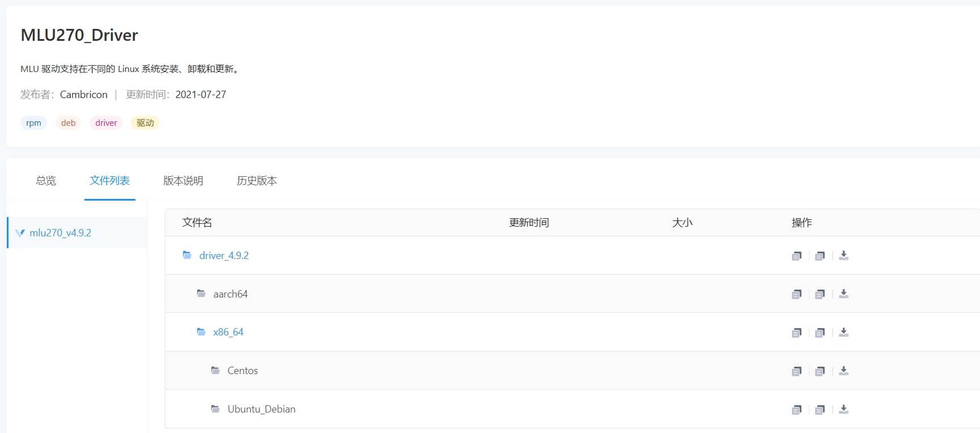Open the aarch64 folder name
The image size is (980, 433).
pyautogui.click(x=231, y=294)
